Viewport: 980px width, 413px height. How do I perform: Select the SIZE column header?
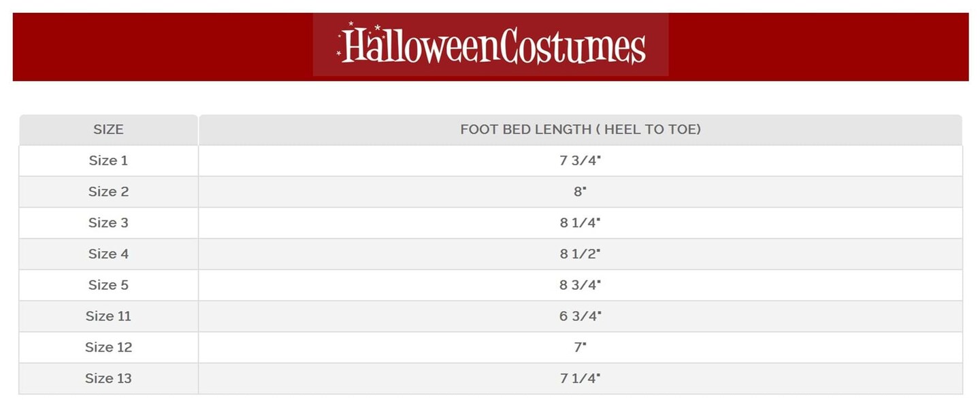tap(108, 129)
